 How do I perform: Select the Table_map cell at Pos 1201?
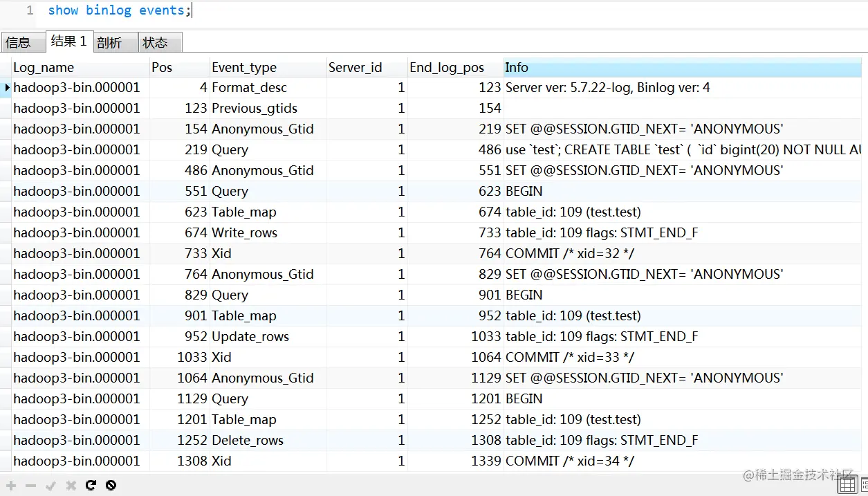(x=268, y=420)
